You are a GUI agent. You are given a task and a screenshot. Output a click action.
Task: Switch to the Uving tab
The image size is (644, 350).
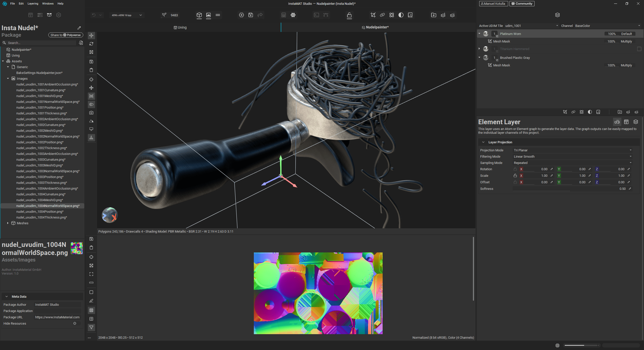180,27
